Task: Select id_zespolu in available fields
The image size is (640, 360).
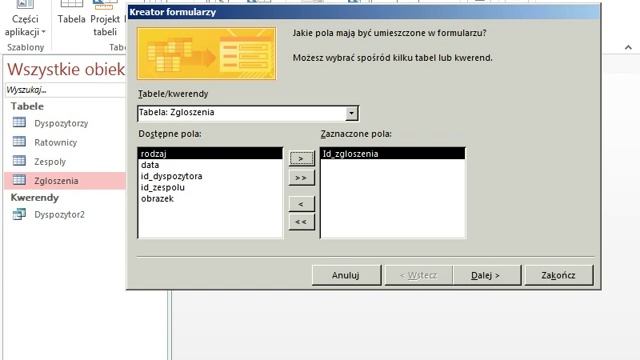Action: 211,187
